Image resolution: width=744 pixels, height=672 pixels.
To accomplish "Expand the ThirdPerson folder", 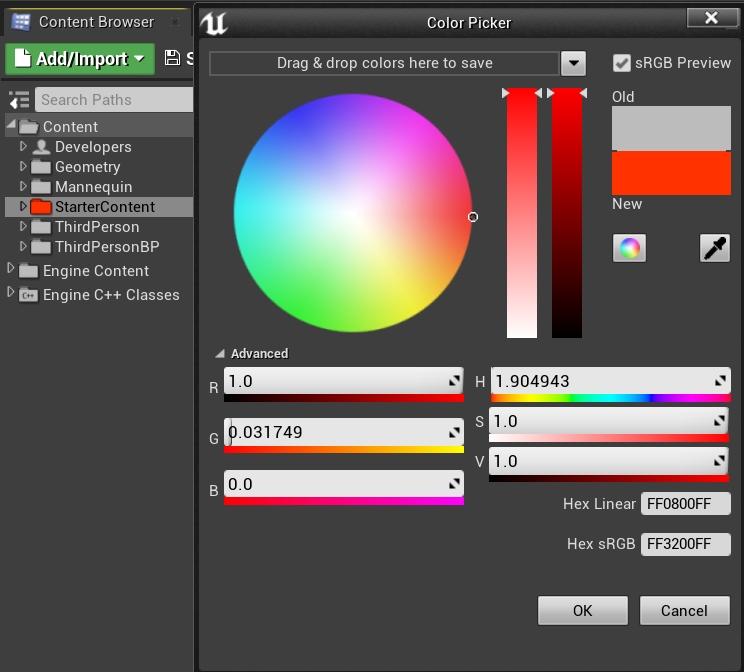I will point(23,226).
